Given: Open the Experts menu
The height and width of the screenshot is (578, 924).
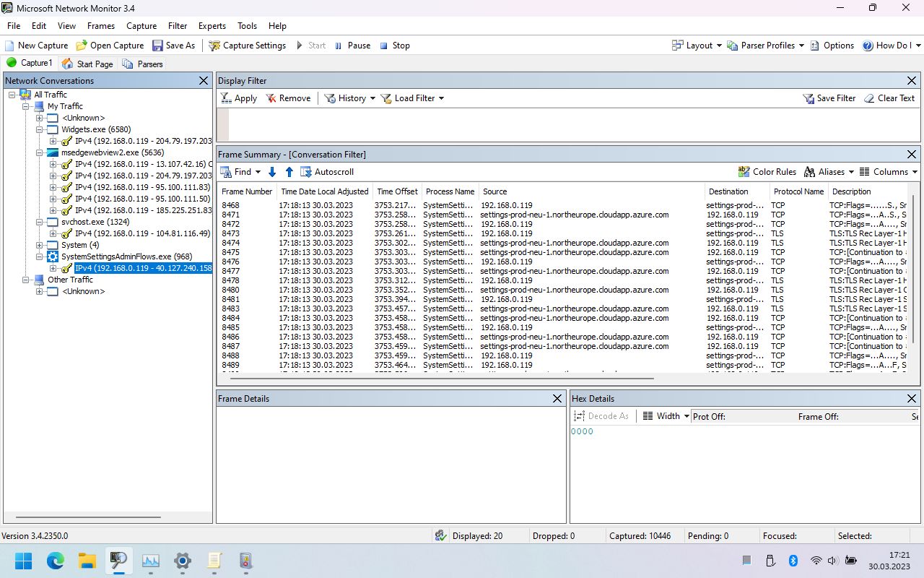Looking at the screenshot, I should pos(212,26).
